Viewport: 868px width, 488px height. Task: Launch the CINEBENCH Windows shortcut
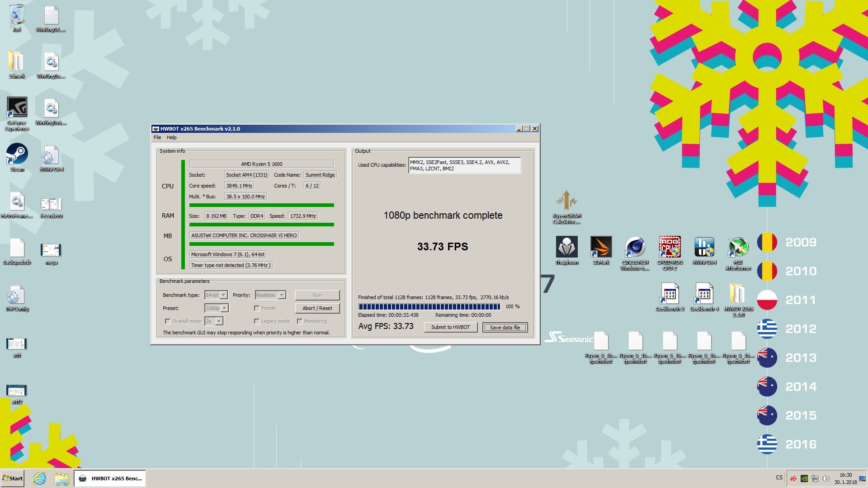tap(635, 253)
